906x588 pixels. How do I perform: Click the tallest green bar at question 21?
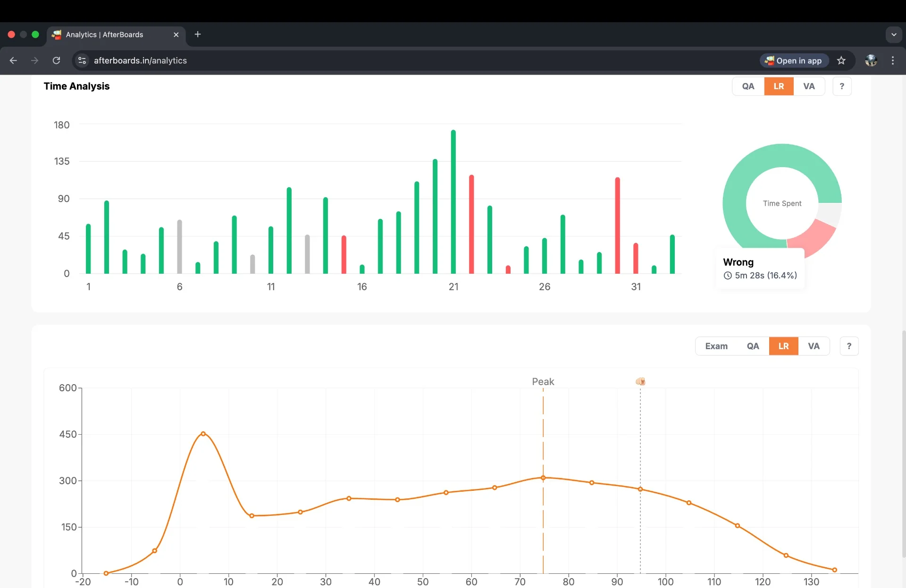(x=453, y=202)
